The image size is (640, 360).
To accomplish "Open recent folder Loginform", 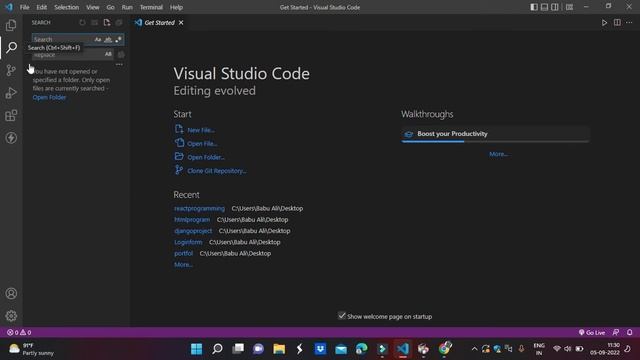I will (x=188, y=242).
